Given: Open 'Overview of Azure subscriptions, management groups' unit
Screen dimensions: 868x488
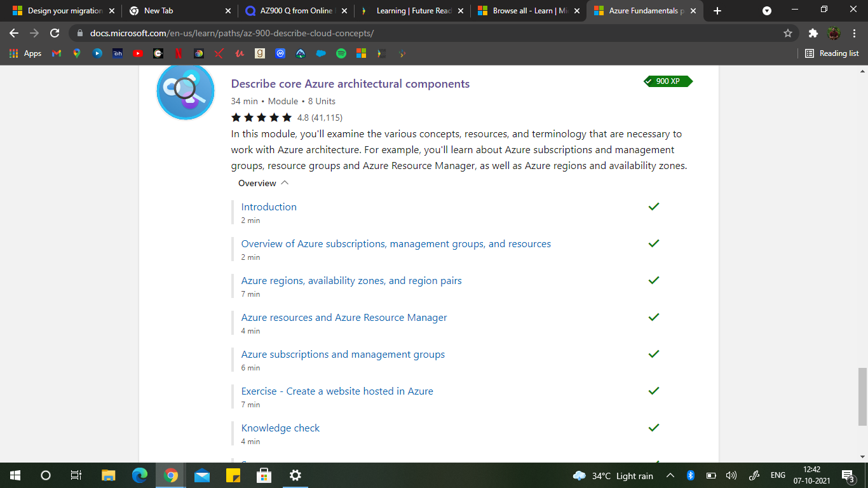Looking at the screenshot, I should 396,244.
